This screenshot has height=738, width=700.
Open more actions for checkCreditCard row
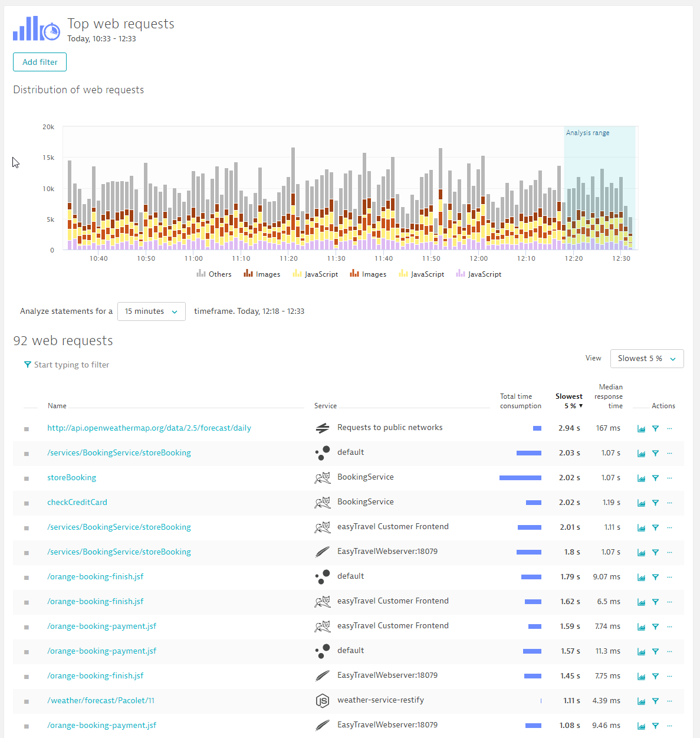click(669, 503)
